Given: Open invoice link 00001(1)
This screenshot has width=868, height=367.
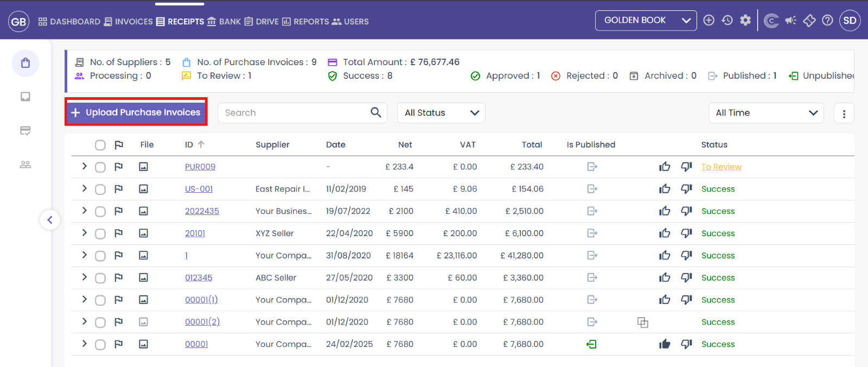Looking at the screenshot, I should tap(201, 300).
